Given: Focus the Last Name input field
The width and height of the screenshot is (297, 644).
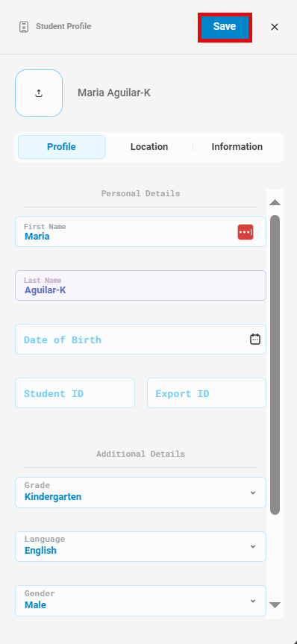Looking at the screenshot, I should tap(140, 286).
